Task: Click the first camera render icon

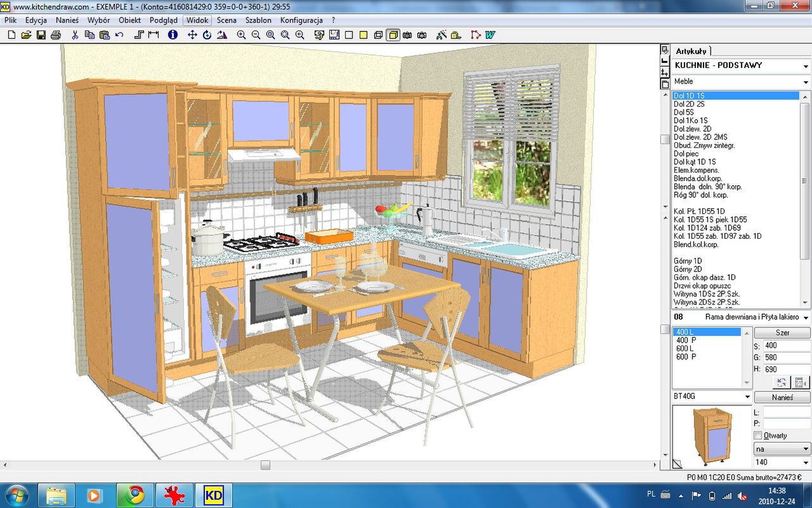Action: point(408,35)
